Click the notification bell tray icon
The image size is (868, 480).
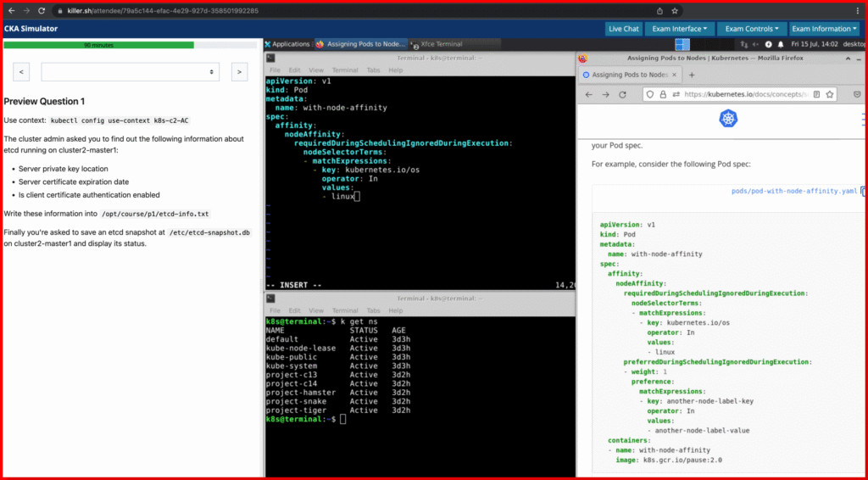(x=781, y=44)
